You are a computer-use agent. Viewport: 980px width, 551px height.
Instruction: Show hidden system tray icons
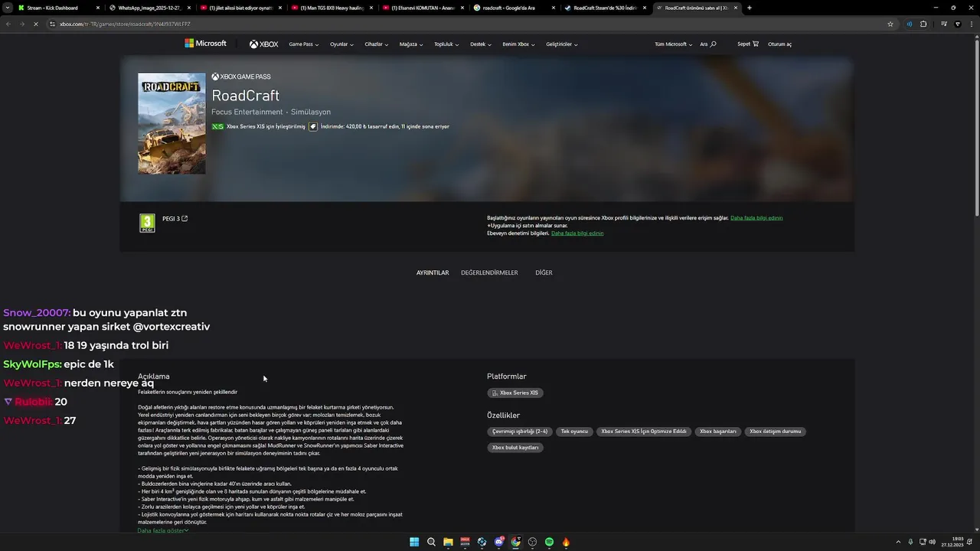tap(899, 542)
